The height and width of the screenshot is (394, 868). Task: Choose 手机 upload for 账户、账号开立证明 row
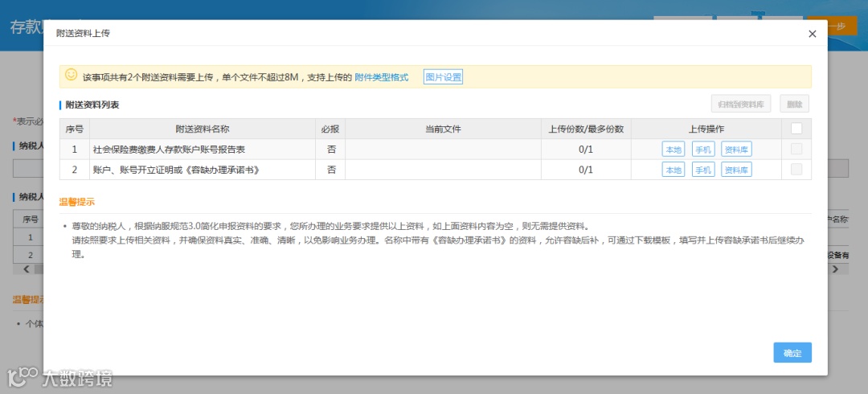[703, 170]
